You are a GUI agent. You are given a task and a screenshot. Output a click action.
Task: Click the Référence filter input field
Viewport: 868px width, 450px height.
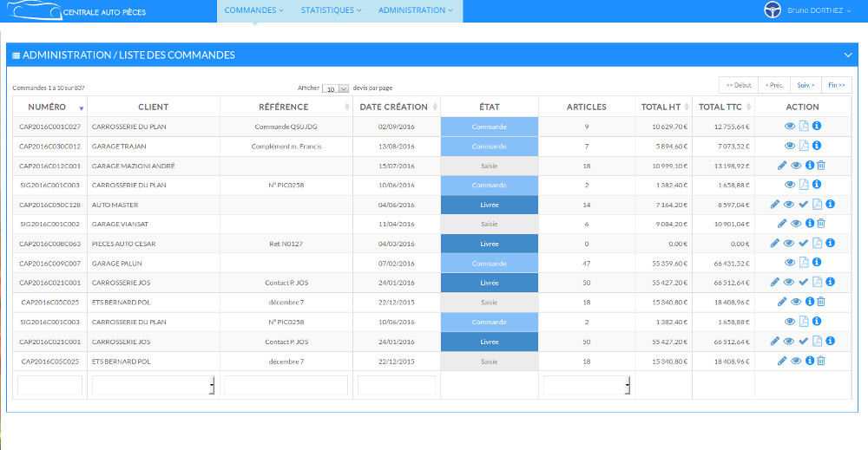click(x=286, y=385)
